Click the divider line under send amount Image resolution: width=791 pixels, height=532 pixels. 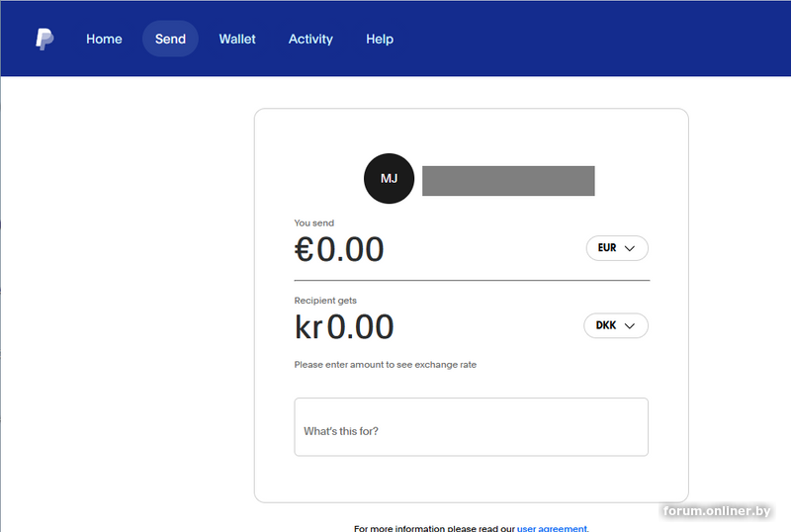pos(472,281)
